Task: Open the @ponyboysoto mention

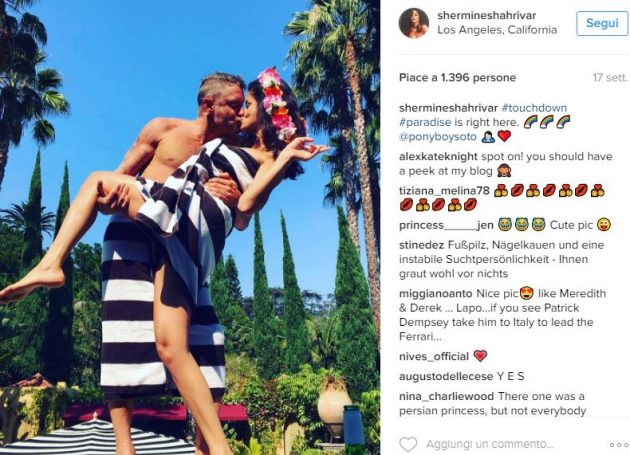Action: coord(438,137)
